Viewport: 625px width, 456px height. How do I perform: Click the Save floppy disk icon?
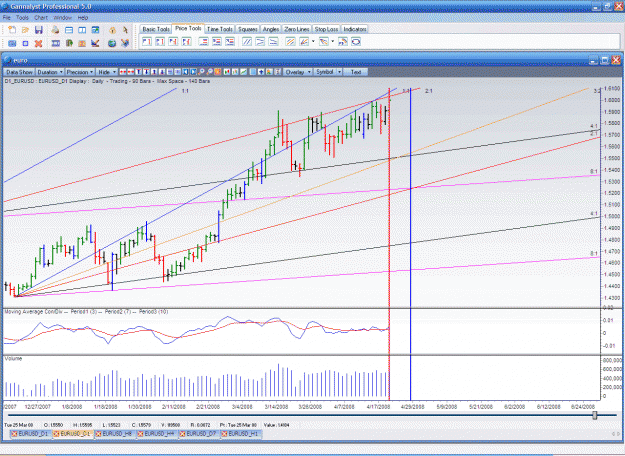(39, 30)
